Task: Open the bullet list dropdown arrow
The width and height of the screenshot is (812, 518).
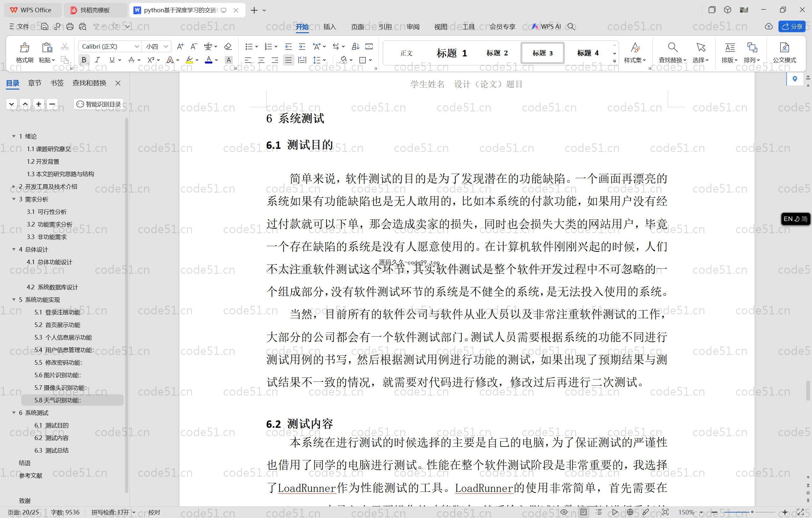Action: click(256, 47)
